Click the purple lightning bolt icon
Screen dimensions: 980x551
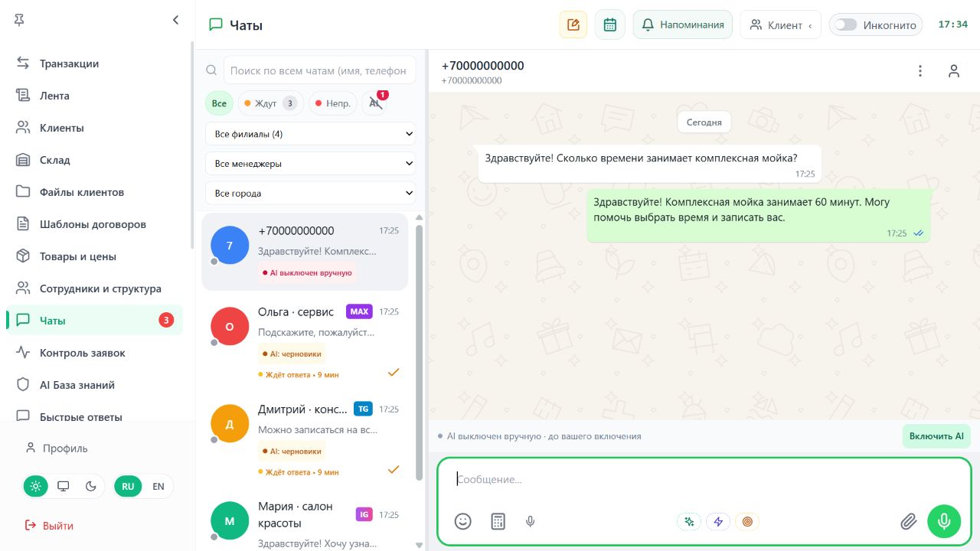(x=718, y=522)
